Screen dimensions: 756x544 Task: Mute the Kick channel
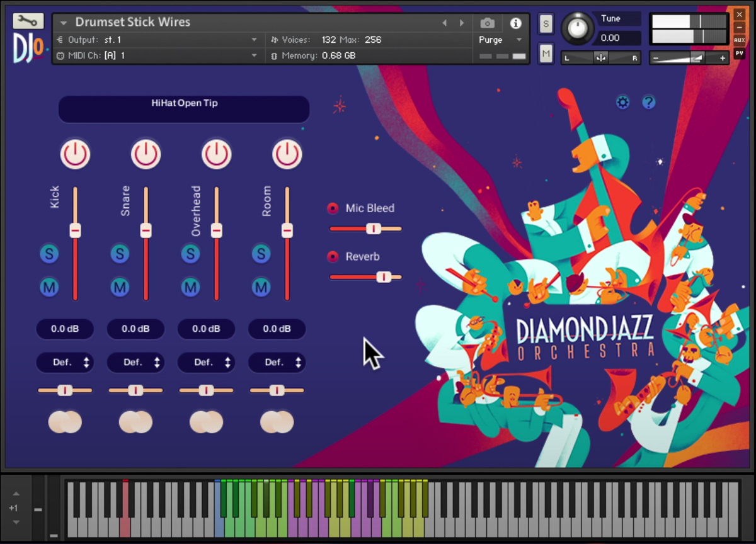(x=49, y=288)
